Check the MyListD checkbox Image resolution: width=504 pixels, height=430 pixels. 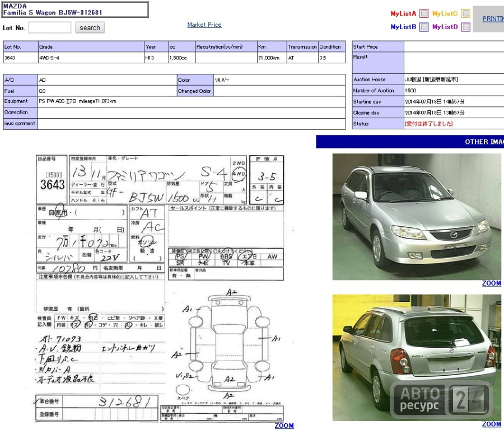click(x=466, y=27)
